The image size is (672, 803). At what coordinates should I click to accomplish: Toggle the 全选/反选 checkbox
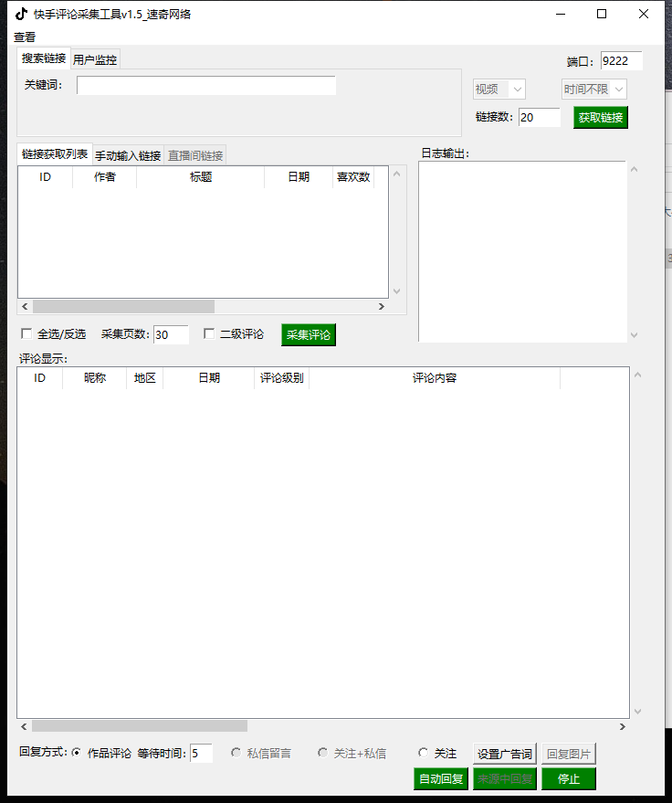tap(26, 334)
